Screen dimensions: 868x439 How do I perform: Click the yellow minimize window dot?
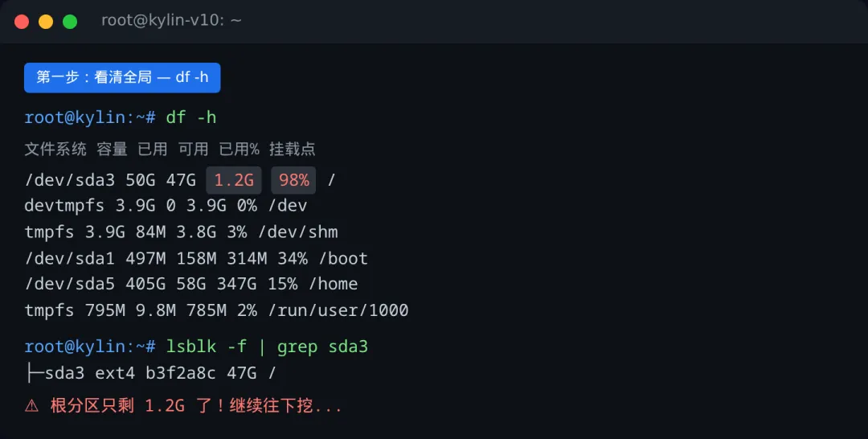pyautogui.click(x=46, y=22)
